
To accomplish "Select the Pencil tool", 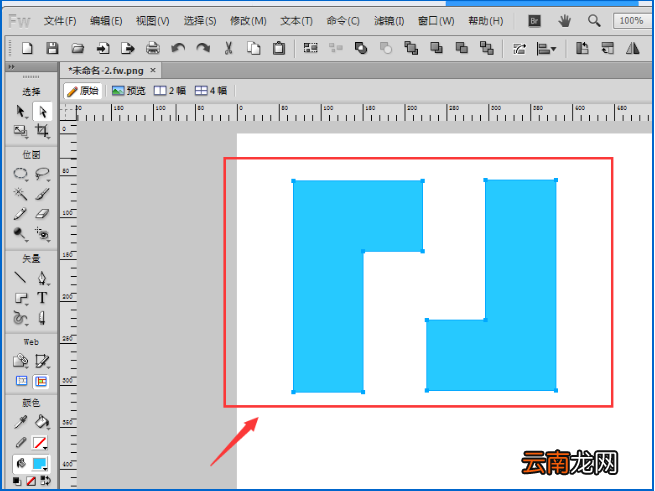I will (x=20, y=214).
